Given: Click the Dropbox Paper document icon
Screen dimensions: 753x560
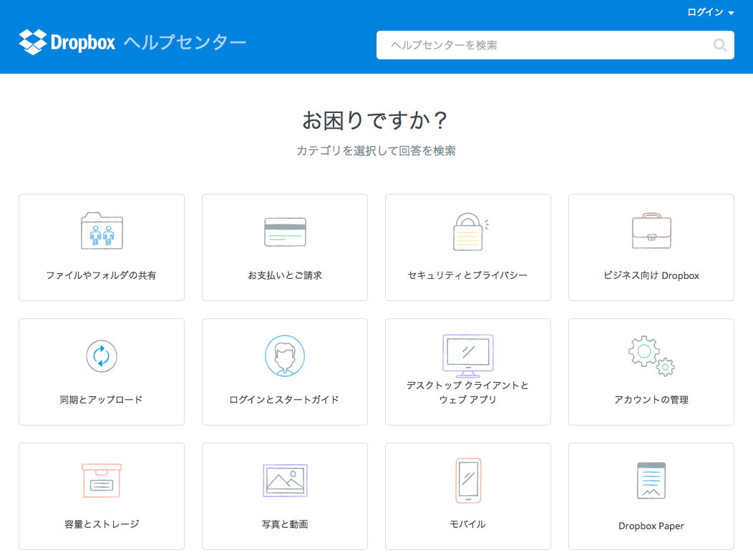Looking at the screenshot, I should point(651,481).
